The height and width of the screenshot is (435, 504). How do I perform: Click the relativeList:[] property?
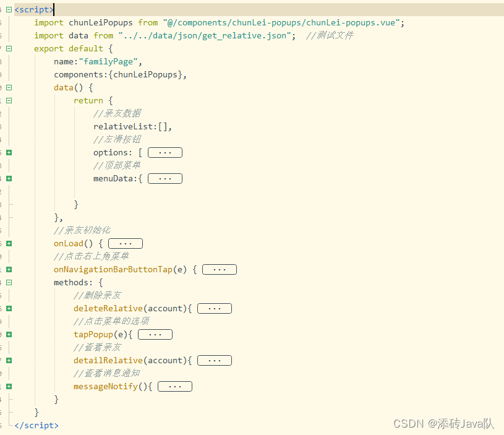pos(132,127)
